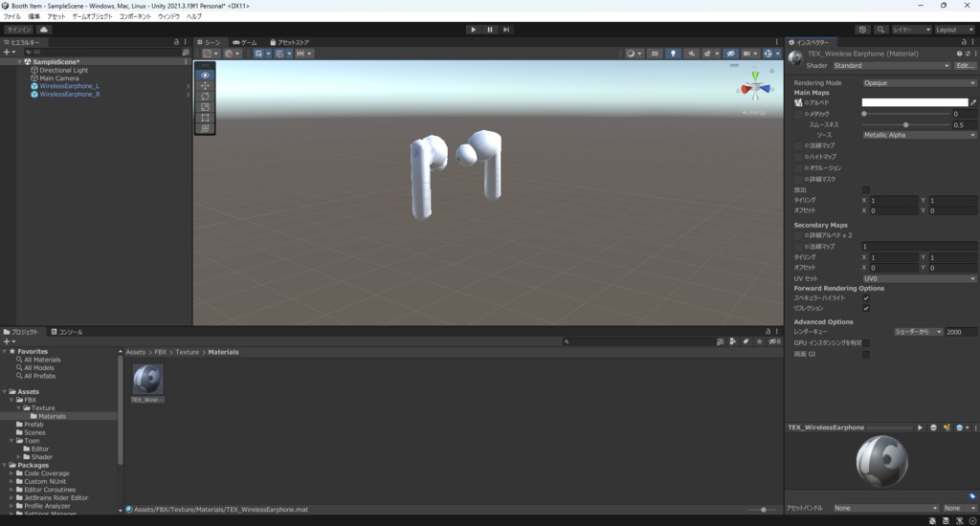The image size is (980, 526).
Task: Switch to the アセットストア tab
Action: [289, 42]
